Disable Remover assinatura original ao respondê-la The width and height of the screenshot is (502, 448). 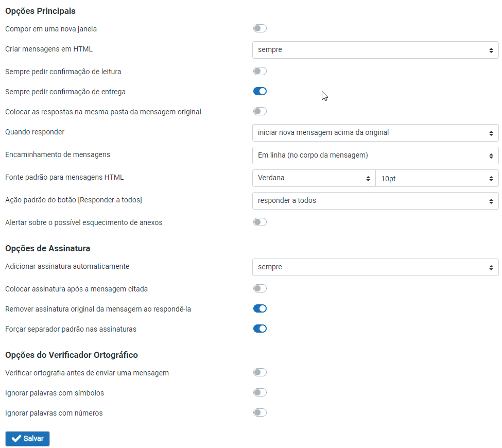pos(259,308)
